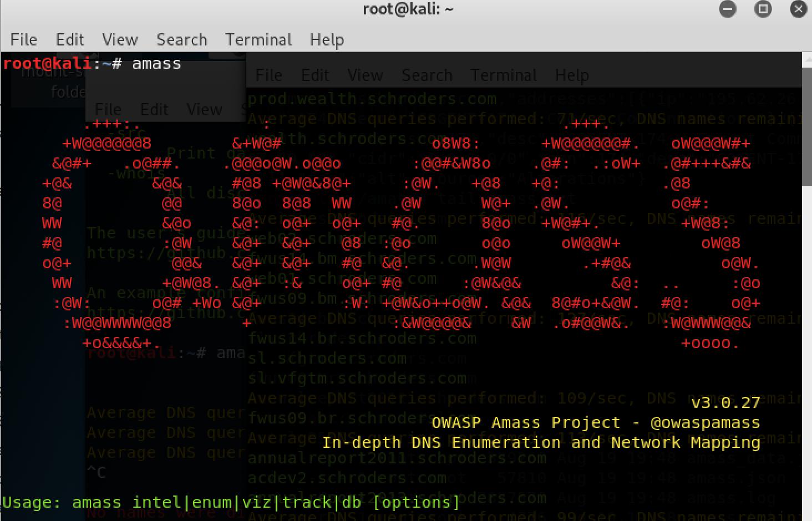Open File menu in background terminal window
The width and height of the screenshot is (812, 521).
pyautogui.click(x=269, y=75)
